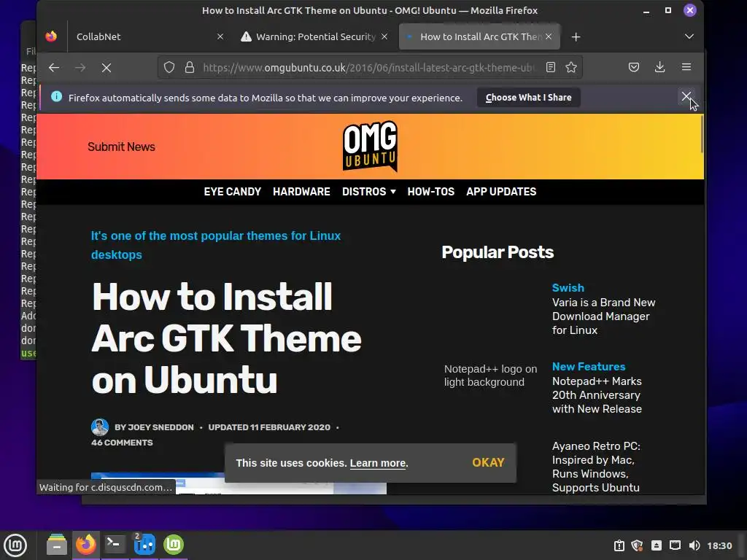Click the Firefox View icon in tab bar
The image size is (747, 560).
tap(51, 36)
